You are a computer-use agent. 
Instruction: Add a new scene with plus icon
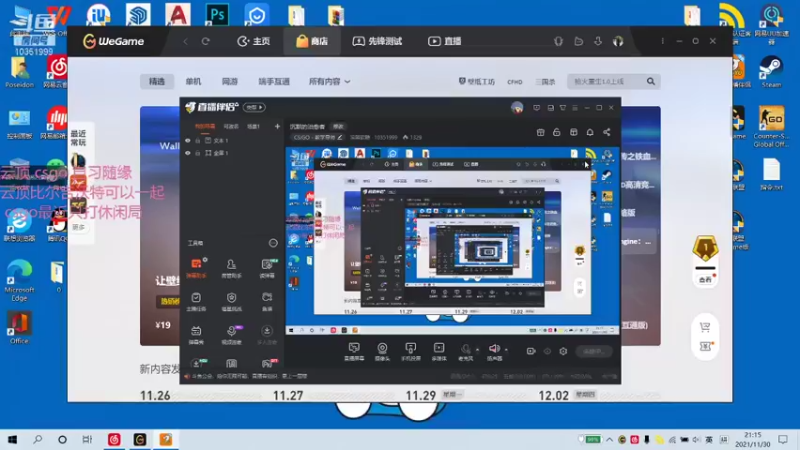click(277, 126)
